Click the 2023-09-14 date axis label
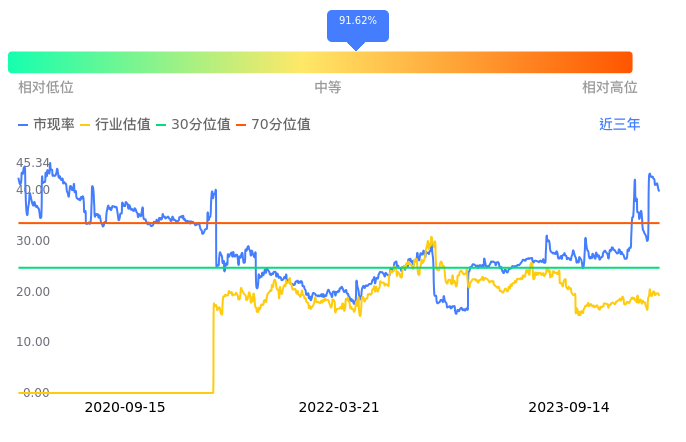 coord(569,408)
